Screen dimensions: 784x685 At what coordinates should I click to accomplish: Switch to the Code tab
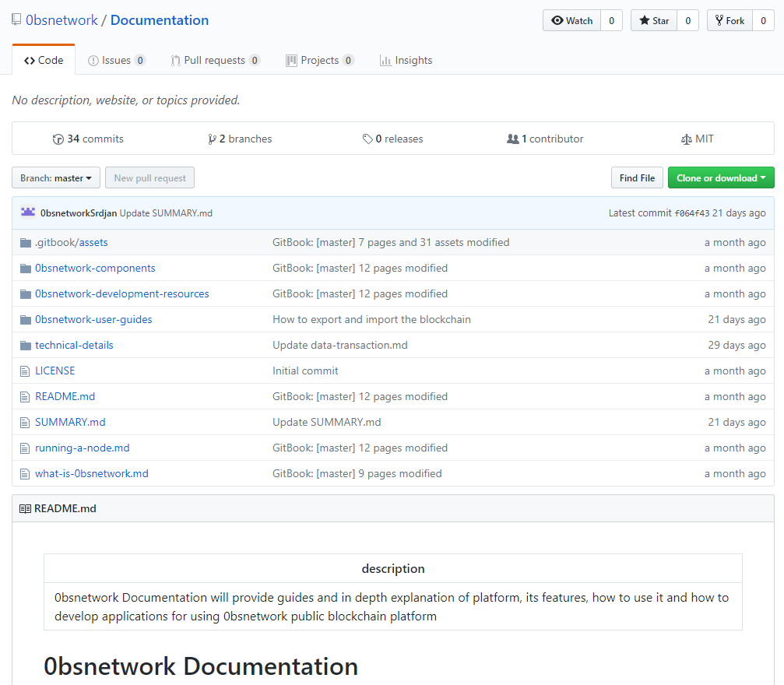[44, 61]
